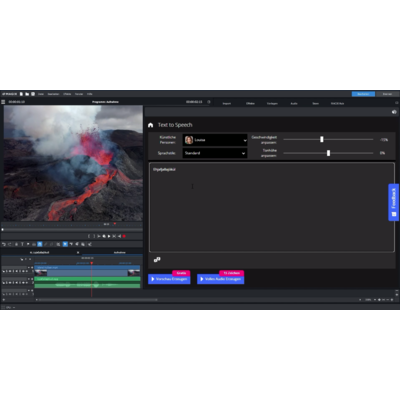400x400 pixels.
Task: Click the Geschwindigkeit anpassen slider handle
Action: tap(322, 139)
